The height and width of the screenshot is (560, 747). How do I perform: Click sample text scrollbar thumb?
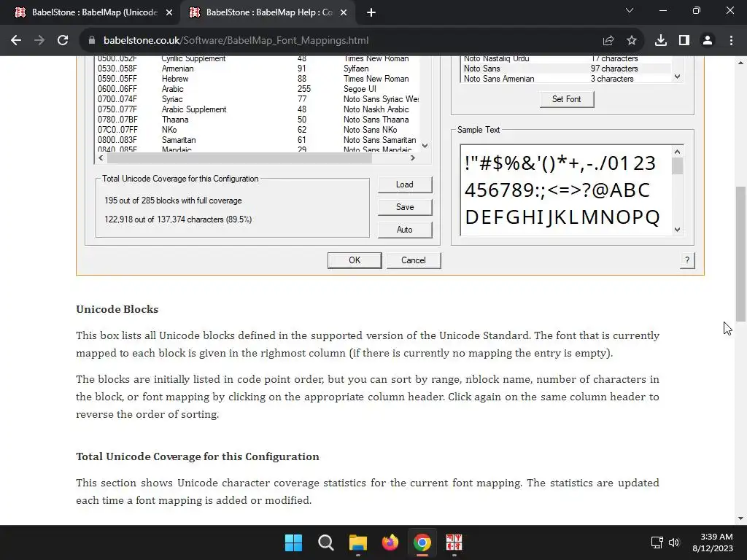tap(678, 166)
